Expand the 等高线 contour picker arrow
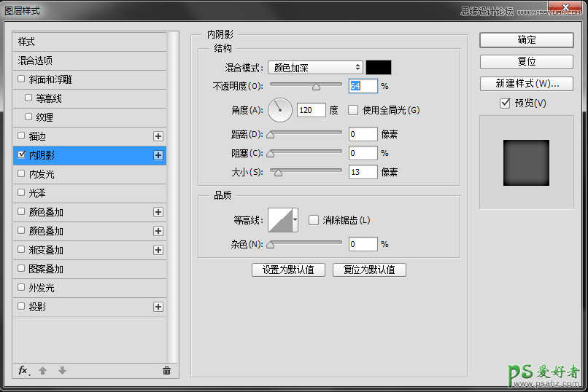This screenshot has width=588, height=392. coord(295,219)
